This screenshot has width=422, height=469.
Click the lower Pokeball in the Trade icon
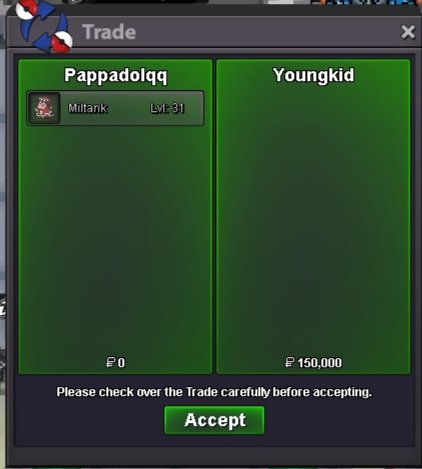click(x=62, y=42)
